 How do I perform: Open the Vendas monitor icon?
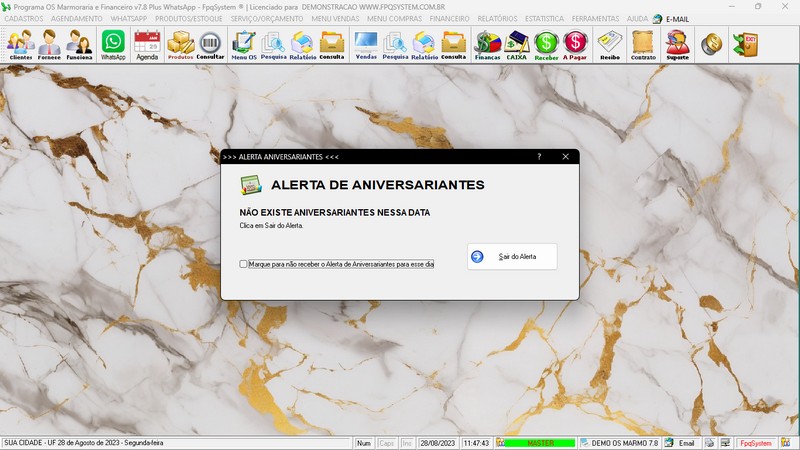[x=366, y=45]
